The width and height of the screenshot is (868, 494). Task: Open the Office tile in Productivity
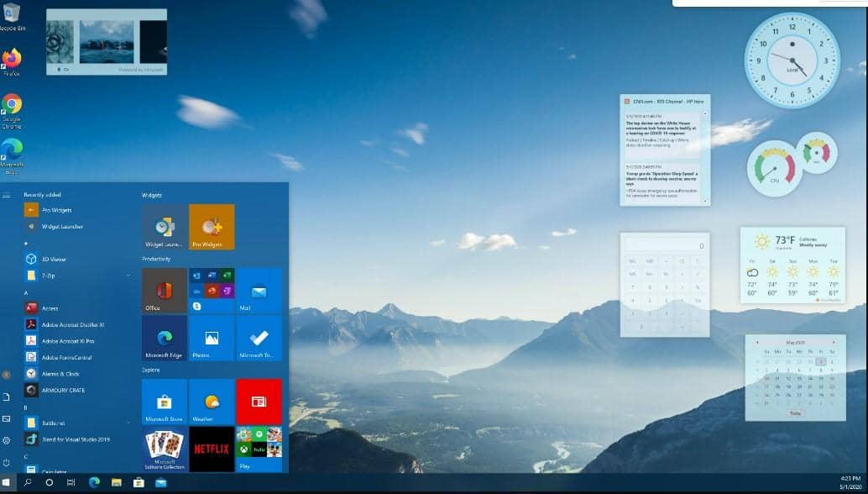pyautogui.click(x=165, y=291)
